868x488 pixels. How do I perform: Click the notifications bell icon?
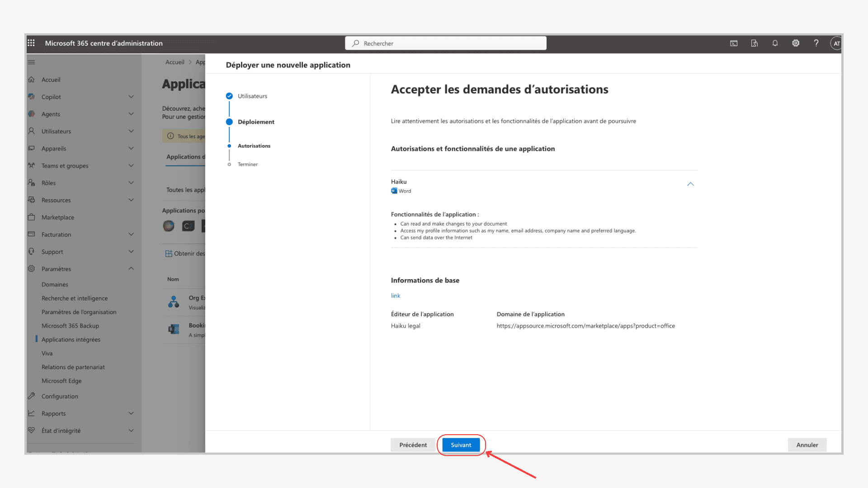click(775, 43)
